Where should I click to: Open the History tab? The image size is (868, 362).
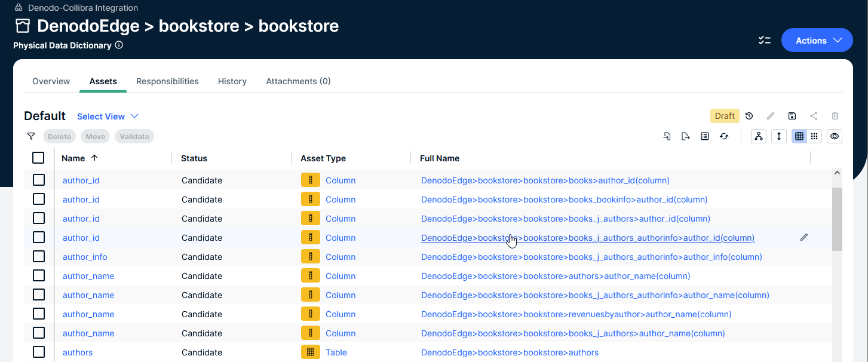pyautogui.click(x=232, y=81)
